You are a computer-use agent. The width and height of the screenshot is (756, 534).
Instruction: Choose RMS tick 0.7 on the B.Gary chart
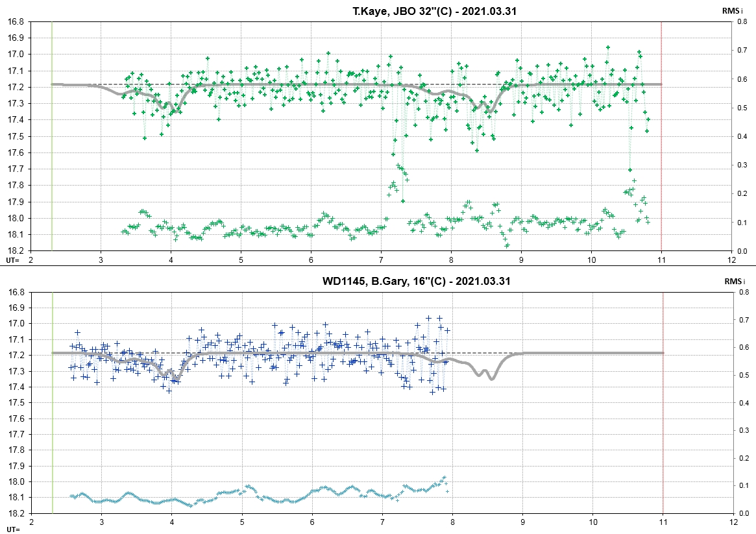(744, 319)
